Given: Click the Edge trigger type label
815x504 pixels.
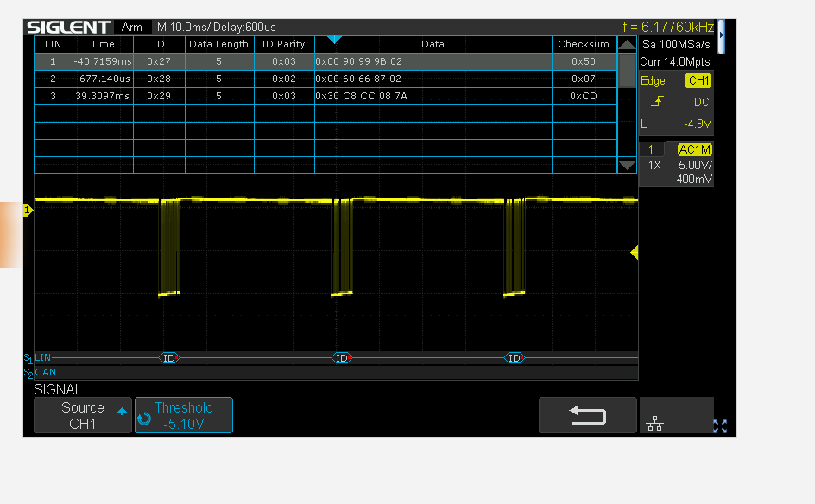Looking at the screenshot, I should [x=653, y=81].
